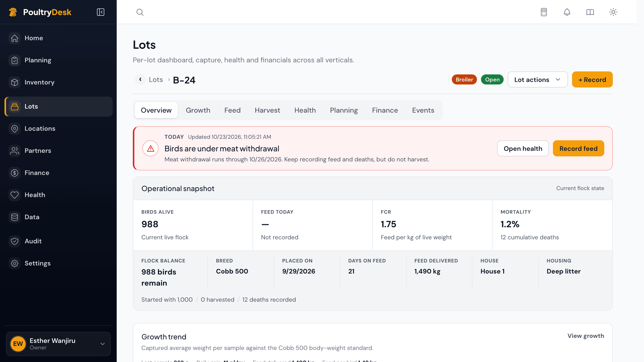Screen dimensions: 644x362
Task: Follow the View growth link
Action: [586, 336]
